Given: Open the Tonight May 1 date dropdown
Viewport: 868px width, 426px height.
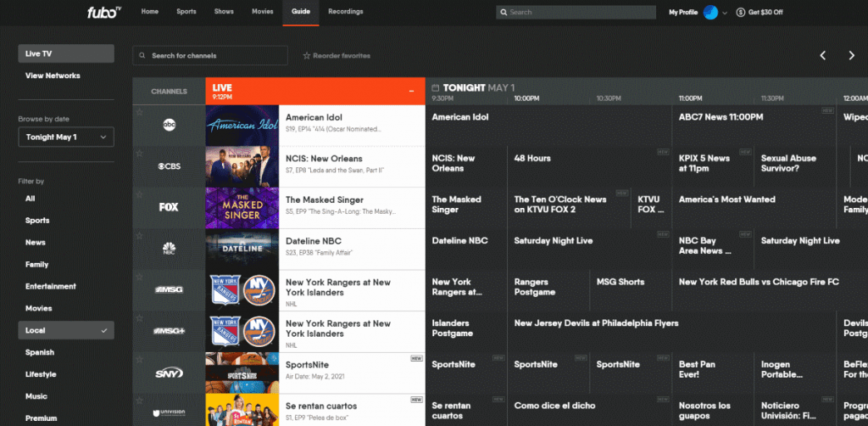Looking at the screenshot, I should pyautogui.click(x=66, y=137).
